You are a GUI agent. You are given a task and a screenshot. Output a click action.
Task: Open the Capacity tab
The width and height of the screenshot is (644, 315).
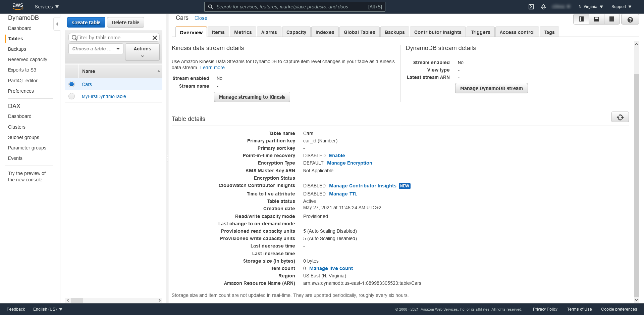pyautogui.click(x=296, y=32)
